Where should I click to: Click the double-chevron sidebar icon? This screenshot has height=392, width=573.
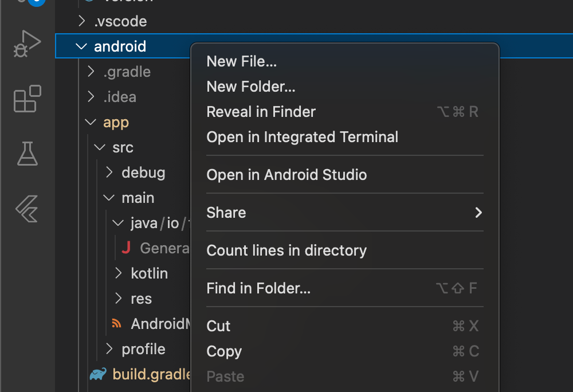click(x=27, y=210)
